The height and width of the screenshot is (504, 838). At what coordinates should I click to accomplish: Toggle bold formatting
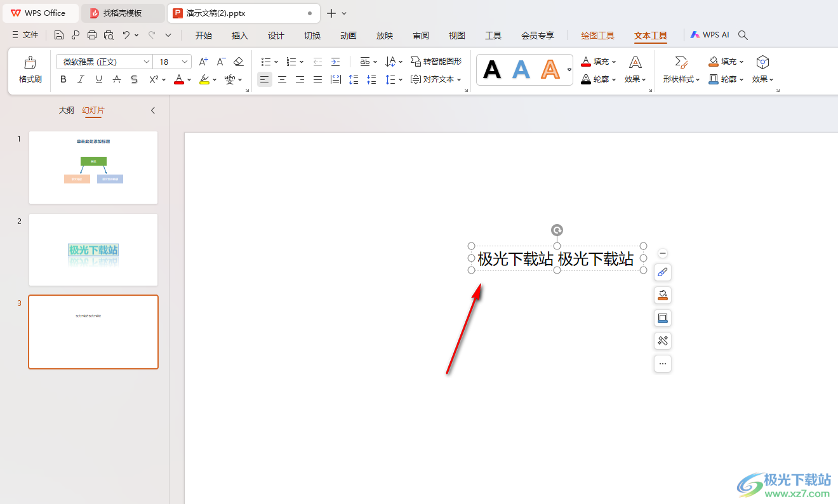[x=63, y=79]
